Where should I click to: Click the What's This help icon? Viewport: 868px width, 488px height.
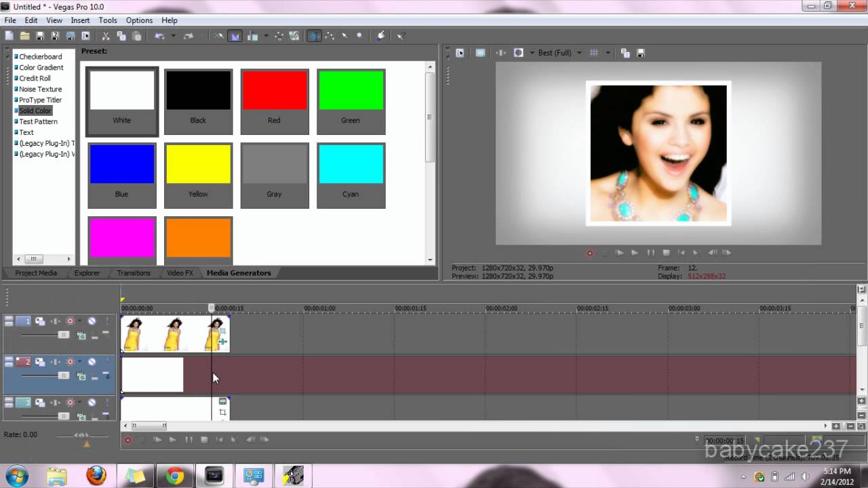click(x=401, y=36)
